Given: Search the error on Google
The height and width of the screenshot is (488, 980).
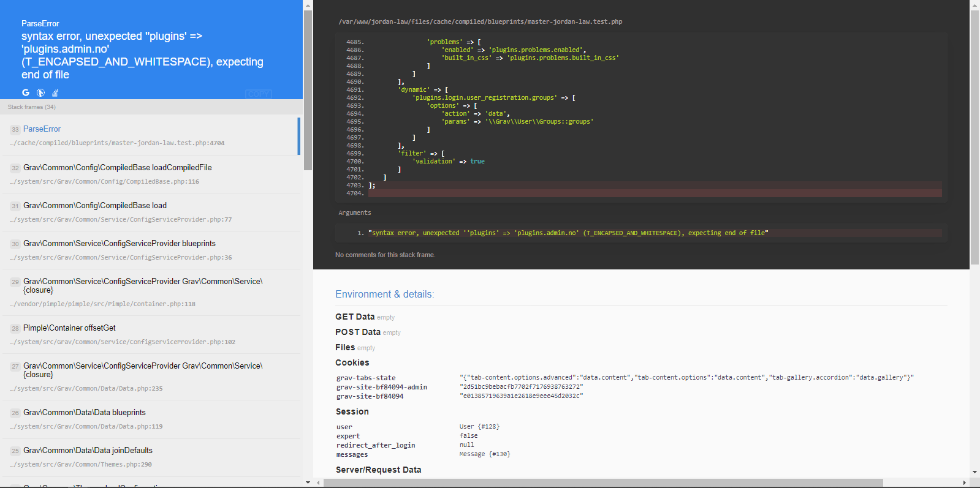Looking at the screenshot, I should 26,92.
